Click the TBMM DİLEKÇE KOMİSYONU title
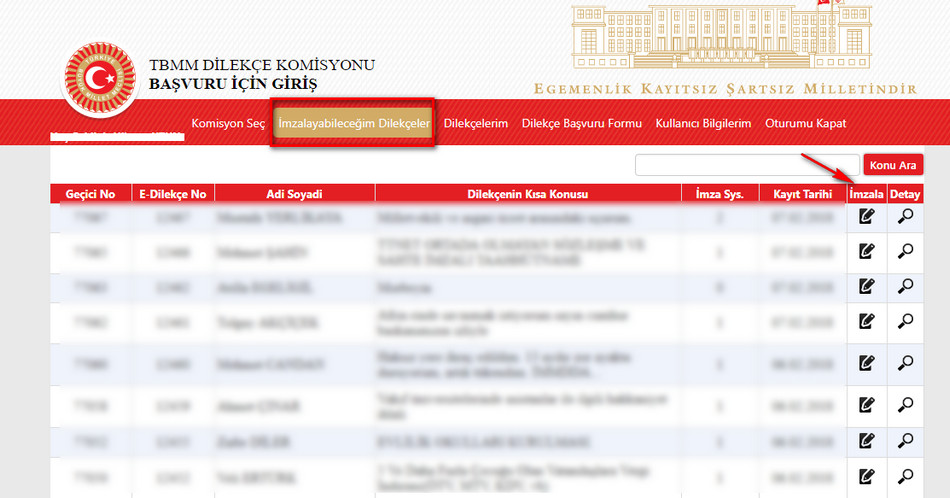The width and height of the screenshot is (950, 498). click(262, 65)
